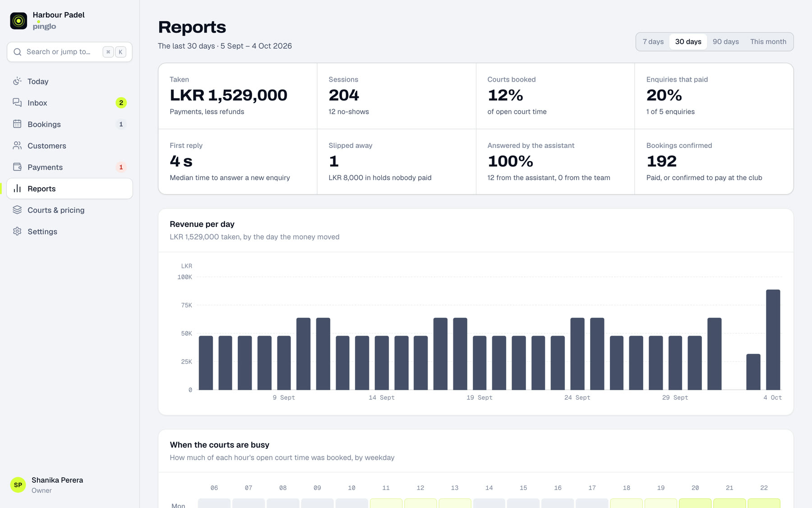Click the Settings gear icon
812x508 pixels.
pos(17,231)
